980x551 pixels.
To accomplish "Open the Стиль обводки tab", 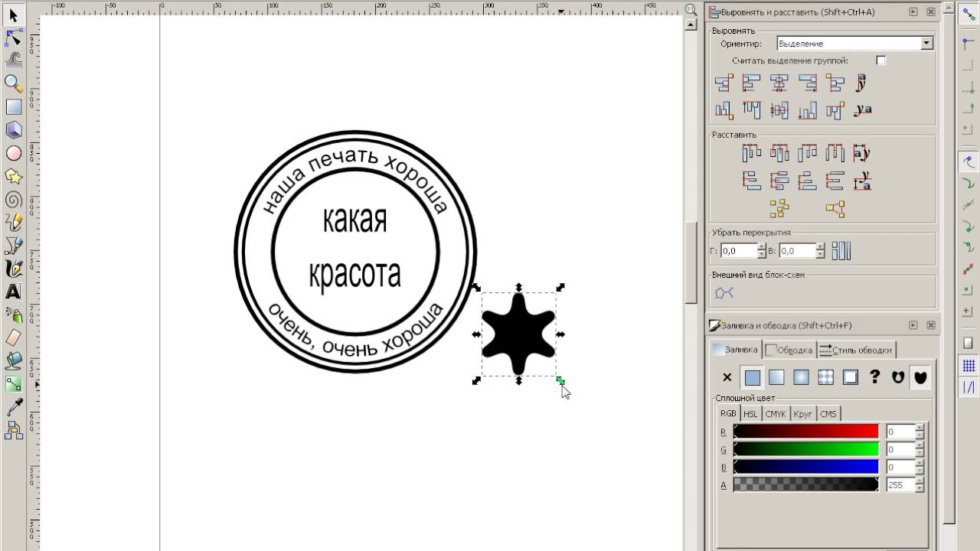I will pyautogui.click(x=855, y=350).
